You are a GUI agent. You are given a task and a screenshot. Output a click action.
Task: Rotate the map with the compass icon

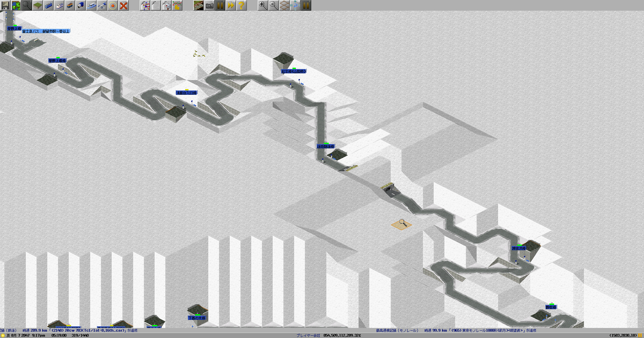pyautogui.click(x=295, y=5)
